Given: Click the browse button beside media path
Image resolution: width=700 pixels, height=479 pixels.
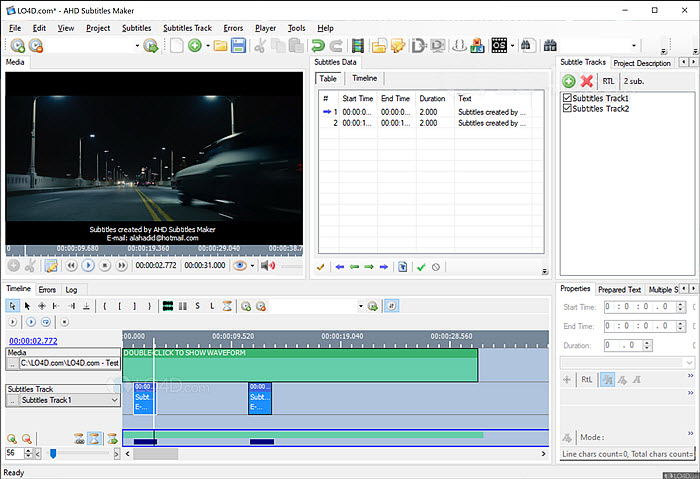Looking at the screenshot, I should (12, 363).
